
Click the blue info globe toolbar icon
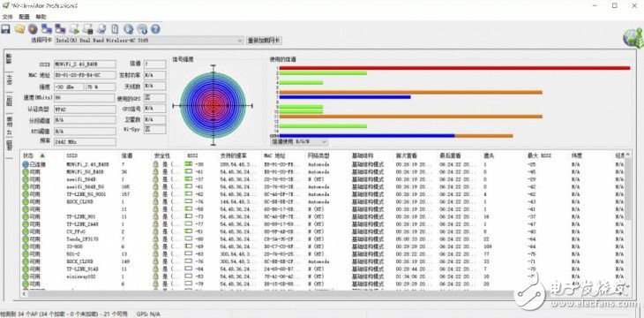[129, 29]
